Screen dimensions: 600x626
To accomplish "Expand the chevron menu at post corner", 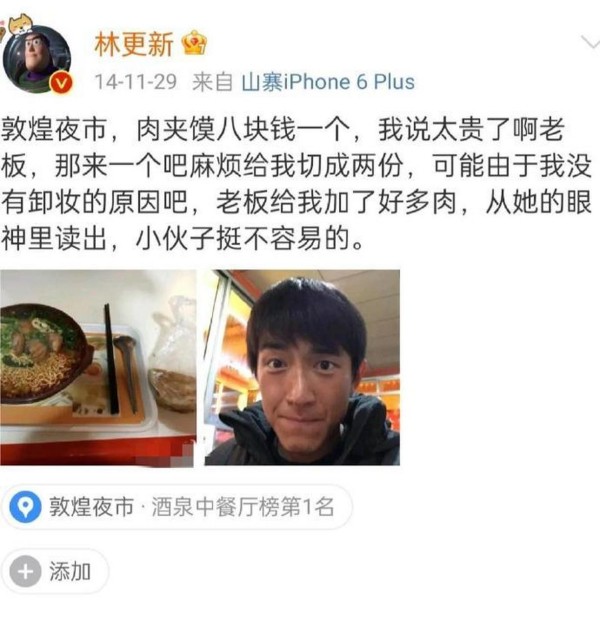I will click(591, 42).
